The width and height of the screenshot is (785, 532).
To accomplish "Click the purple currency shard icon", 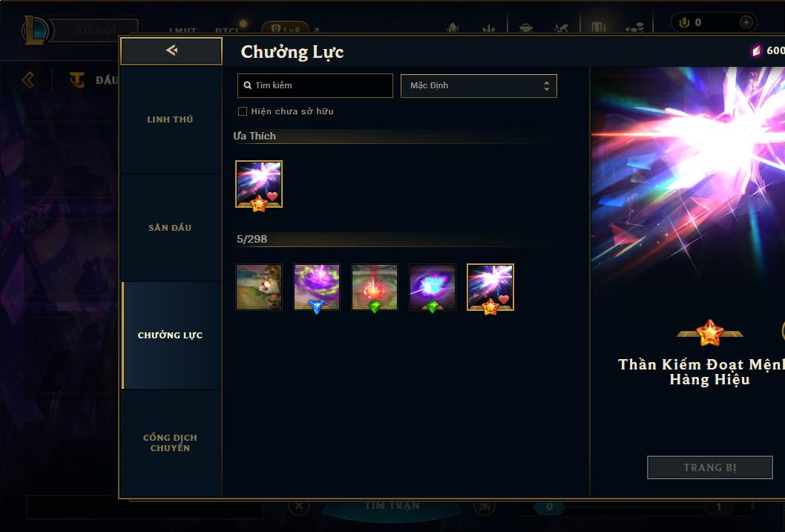I will tap(756, 50).
